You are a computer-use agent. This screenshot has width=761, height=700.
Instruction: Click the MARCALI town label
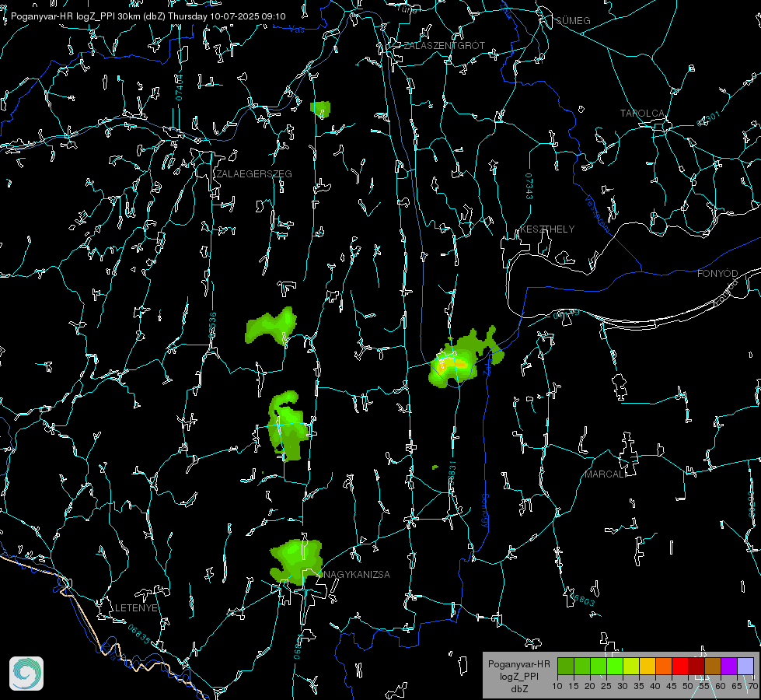coord(606,474)
